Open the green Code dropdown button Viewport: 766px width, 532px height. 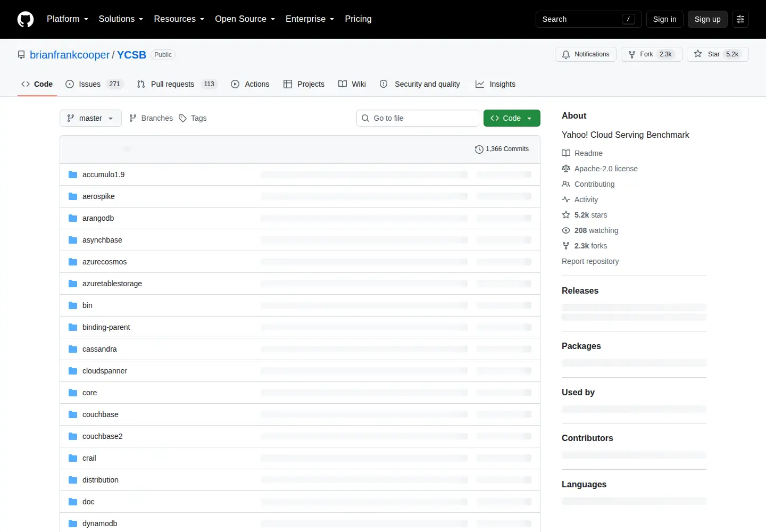coord(512,118)
